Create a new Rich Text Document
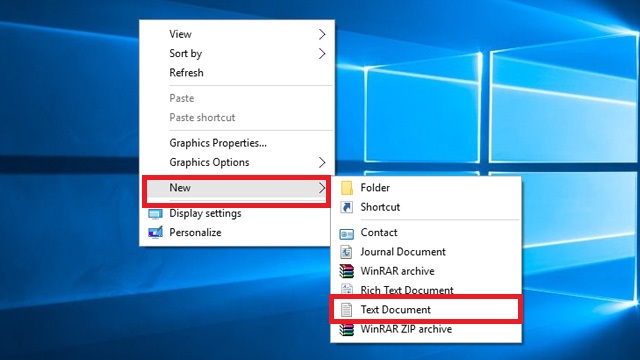Screen dimensions: 640x360 (426, 289)
